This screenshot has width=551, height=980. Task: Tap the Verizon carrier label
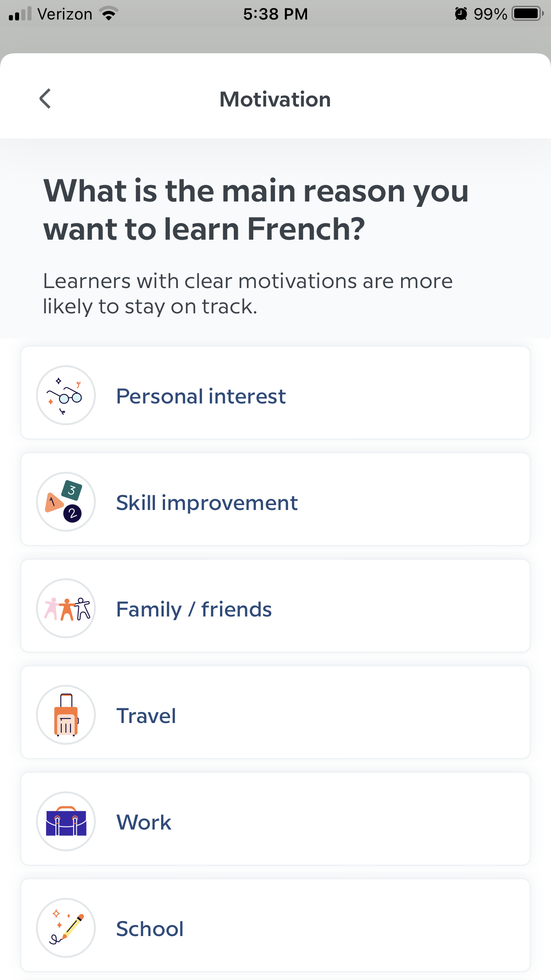click(65, 14)
